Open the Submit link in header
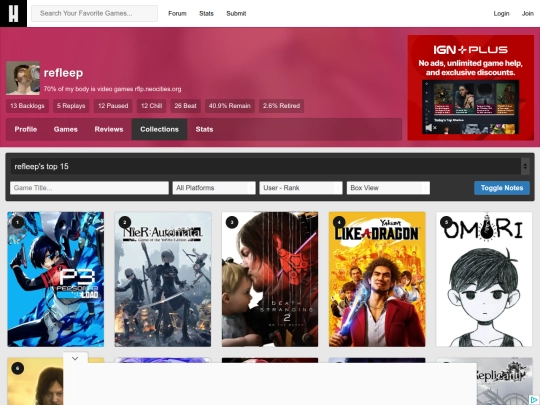 coord(236,13)
